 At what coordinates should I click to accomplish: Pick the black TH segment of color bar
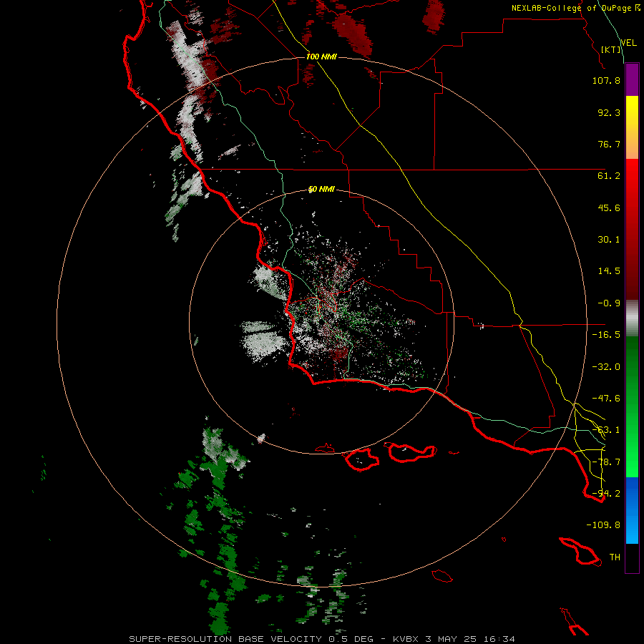click(x=632, y=558)
